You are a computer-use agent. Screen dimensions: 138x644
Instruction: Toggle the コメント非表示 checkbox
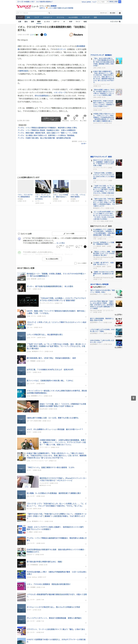(x=75, y=263)
